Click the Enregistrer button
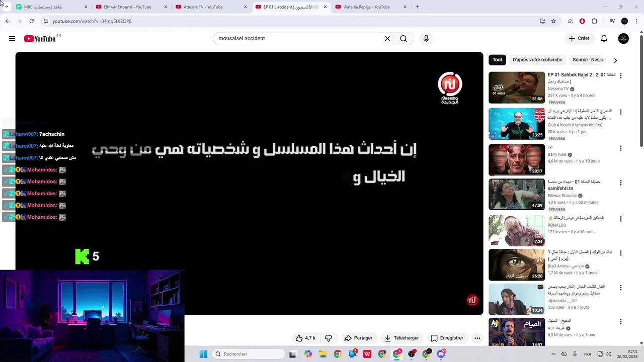 click(x=447, y=338)
